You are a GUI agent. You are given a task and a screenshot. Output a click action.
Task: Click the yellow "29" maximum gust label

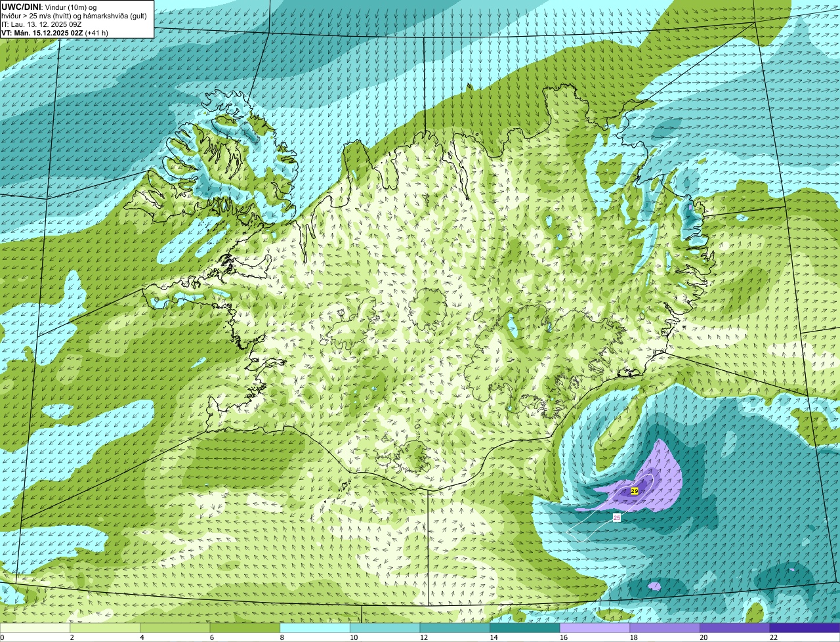[x=635, y=491]
